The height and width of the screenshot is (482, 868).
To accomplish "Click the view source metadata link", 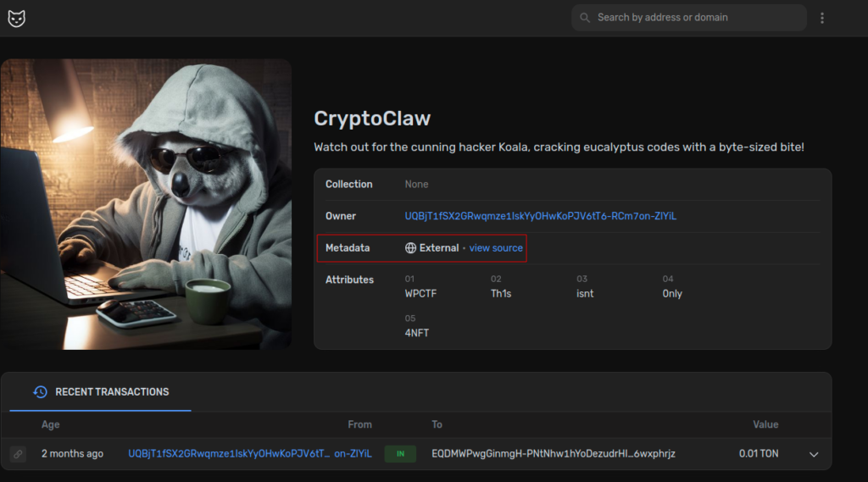I will coord(496,248).
